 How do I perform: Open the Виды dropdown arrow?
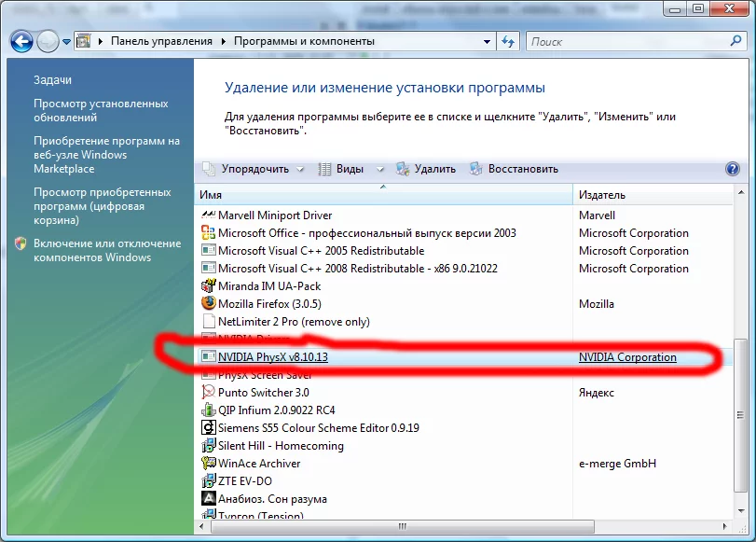tap(380, 169)
